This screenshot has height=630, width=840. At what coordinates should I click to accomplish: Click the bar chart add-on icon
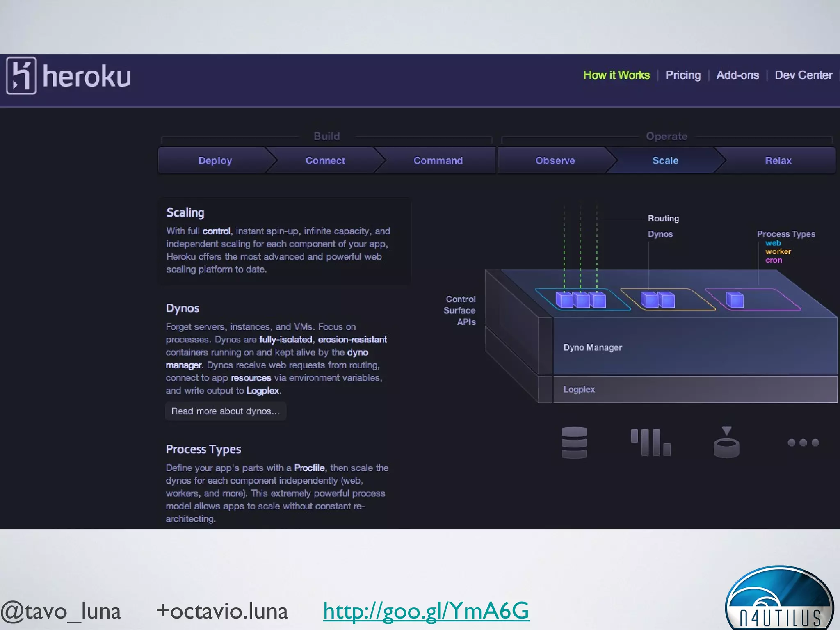point(650,443)
